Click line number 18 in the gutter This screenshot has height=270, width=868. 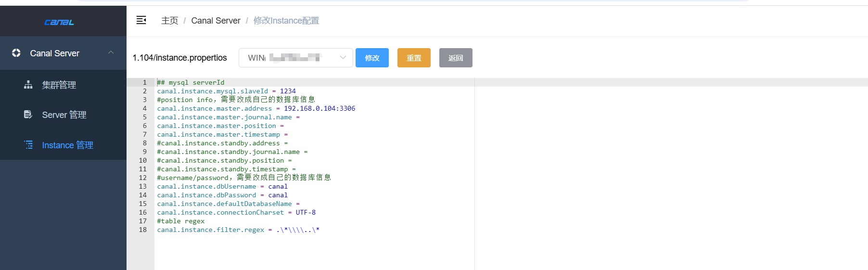coord(143,230)
